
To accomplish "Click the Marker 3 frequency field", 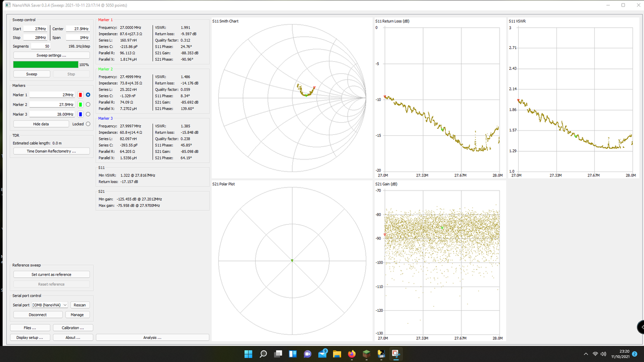I will tap(52, 114).
